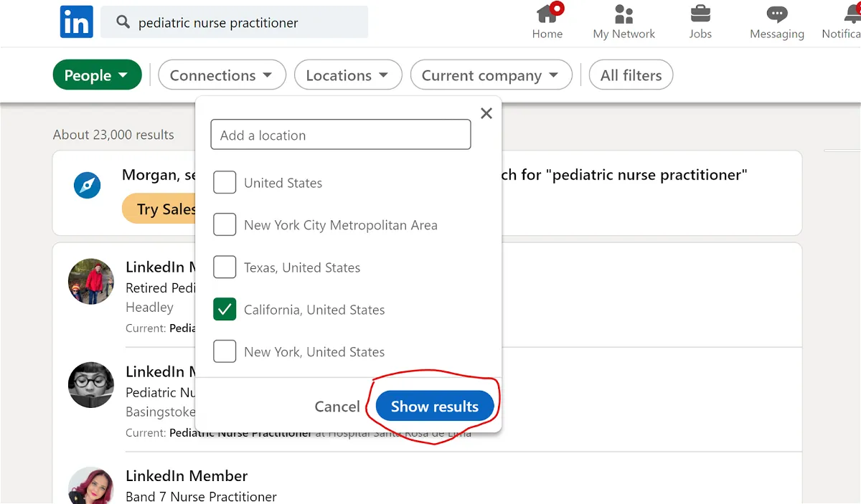Image resolution: width=861 pixels, height=504 pixels.
Task: Open the People filter dropdown
Action: point(97,75)
